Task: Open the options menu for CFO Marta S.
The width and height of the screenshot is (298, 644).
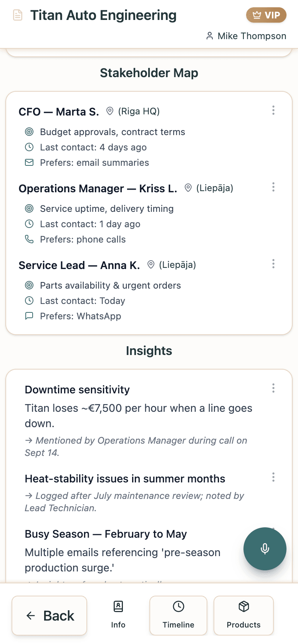Action: click(273, 111)
